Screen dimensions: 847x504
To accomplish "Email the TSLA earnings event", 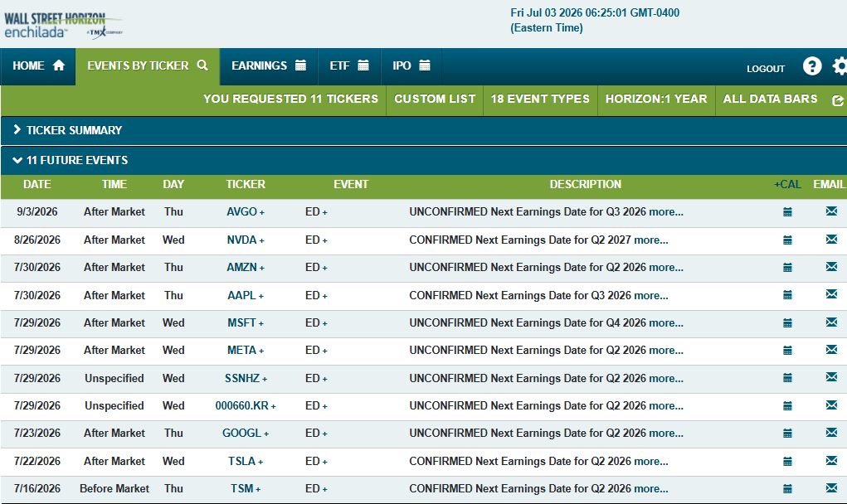I will tap(831, 460).
